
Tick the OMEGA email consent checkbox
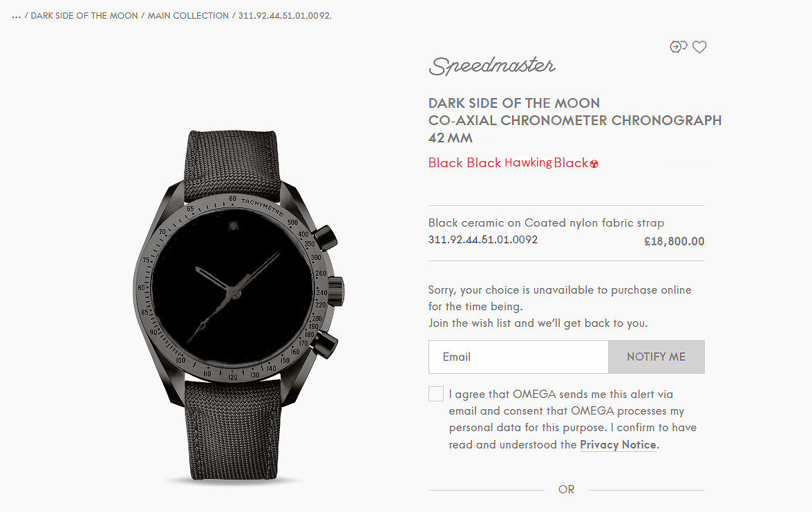pyautogui.click(x=436, y=394)
